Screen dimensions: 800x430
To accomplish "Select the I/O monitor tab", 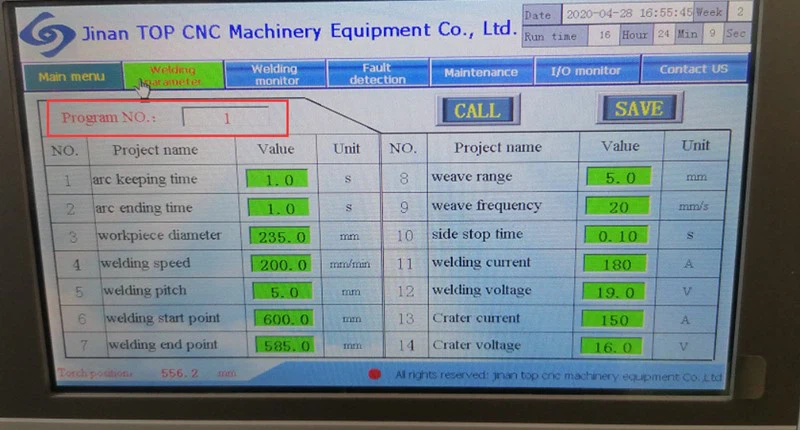I will click(x=586, y=71).
